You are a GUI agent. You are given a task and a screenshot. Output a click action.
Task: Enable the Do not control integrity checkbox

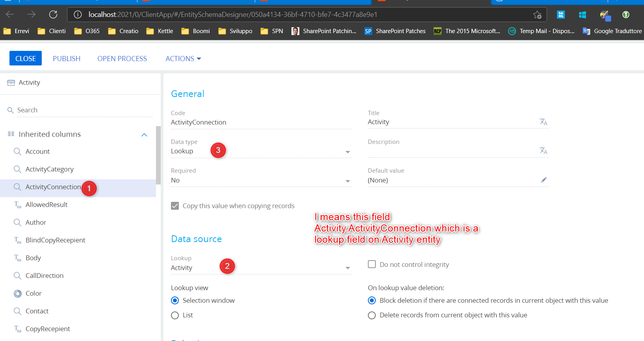point(372,264)
